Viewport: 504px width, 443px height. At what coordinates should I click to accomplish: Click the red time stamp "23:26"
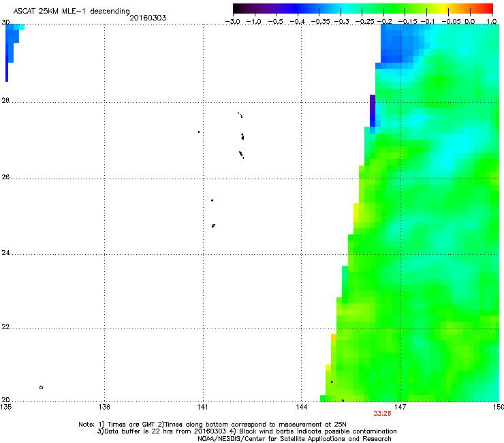[x=382, y=414]
